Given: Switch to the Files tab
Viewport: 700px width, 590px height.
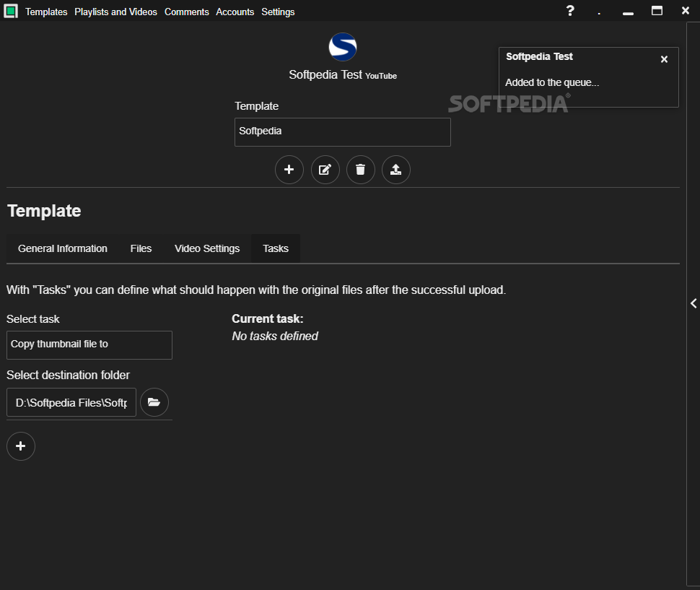Looking at the screenshot, I should (x=141, y=248).
